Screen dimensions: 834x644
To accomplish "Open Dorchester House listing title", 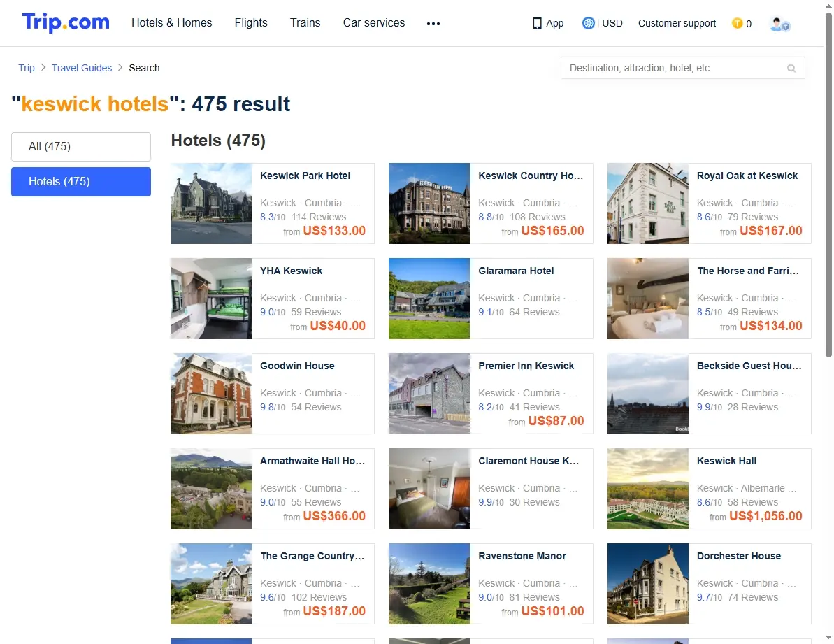I will pos(739,557).
